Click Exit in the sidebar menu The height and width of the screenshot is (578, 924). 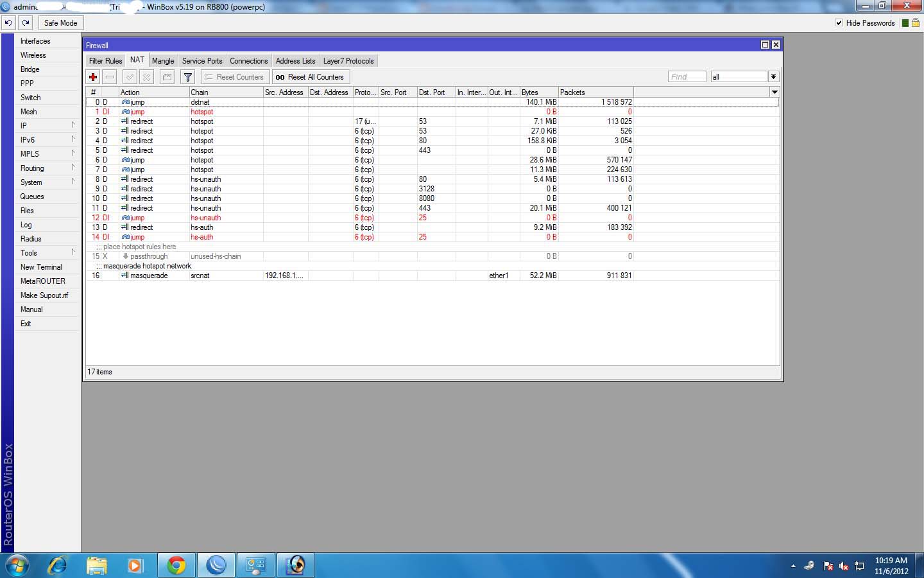47,324
